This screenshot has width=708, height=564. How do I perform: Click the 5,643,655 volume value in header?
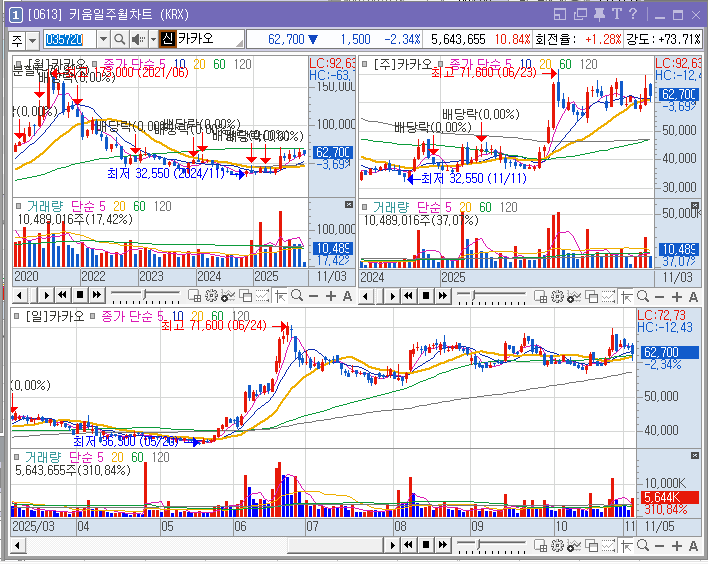pyautogui.click(x=458, y=40)
